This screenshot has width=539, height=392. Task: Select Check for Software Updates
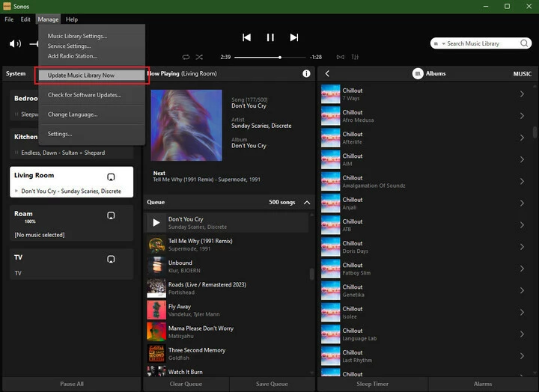coord(85,95)
